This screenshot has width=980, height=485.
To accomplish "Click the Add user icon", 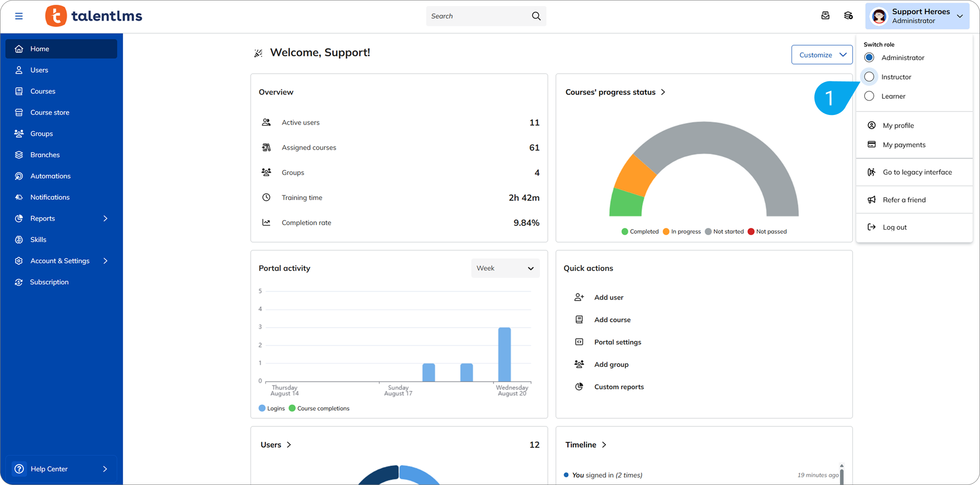I will point(579,297).
